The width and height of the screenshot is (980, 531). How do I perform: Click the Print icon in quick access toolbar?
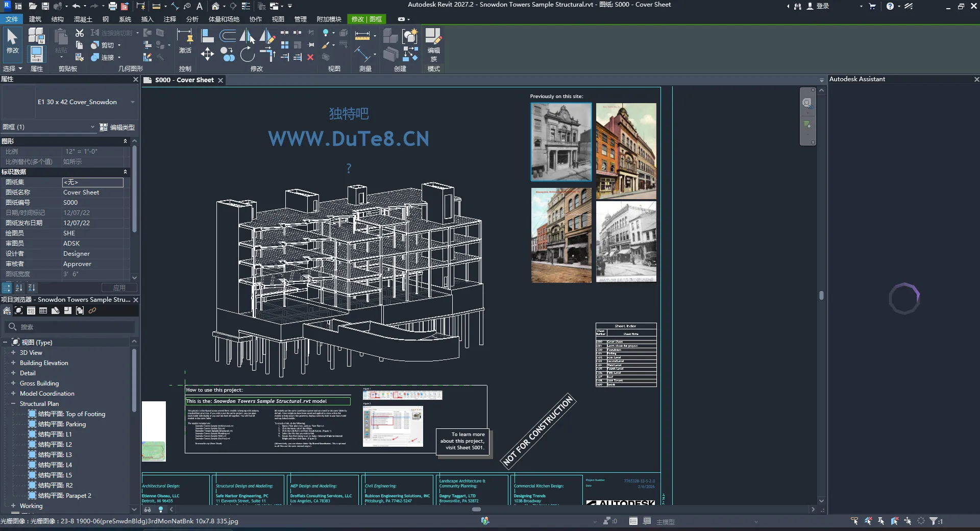(113, 6)
